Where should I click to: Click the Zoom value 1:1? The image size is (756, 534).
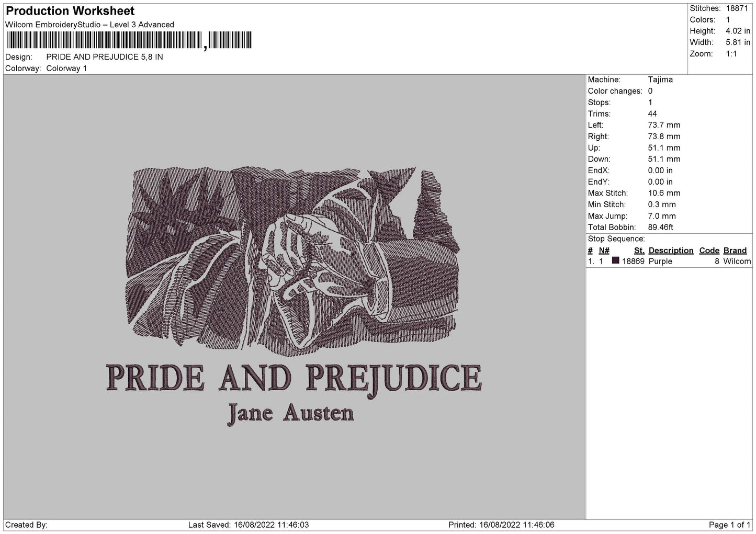[x=731, y=54]
